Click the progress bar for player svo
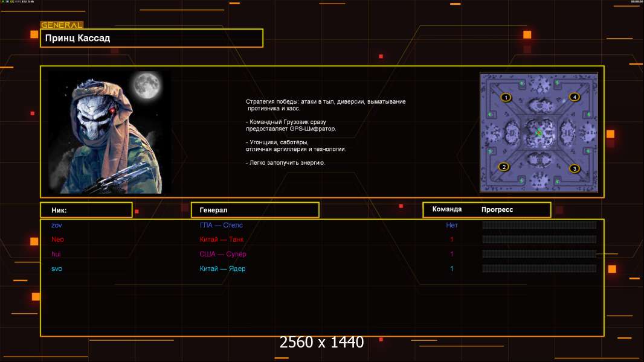 (539, 268)
